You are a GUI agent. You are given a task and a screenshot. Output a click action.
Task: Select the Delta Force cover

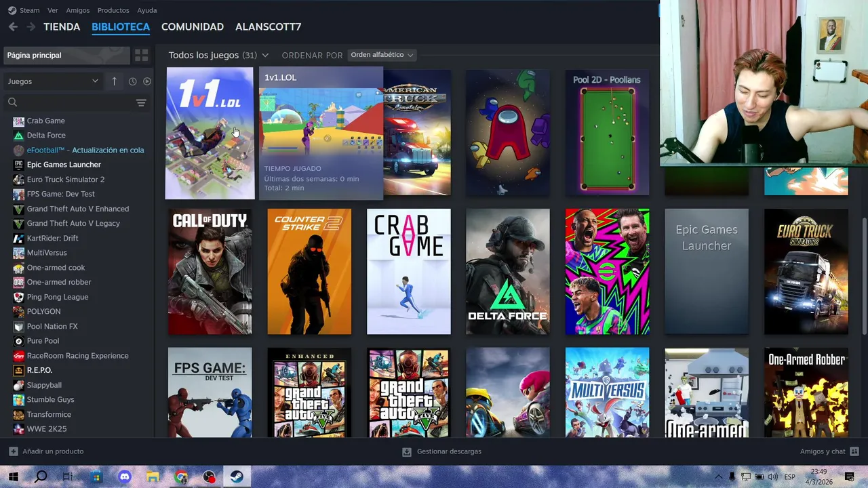click(508, 272)
